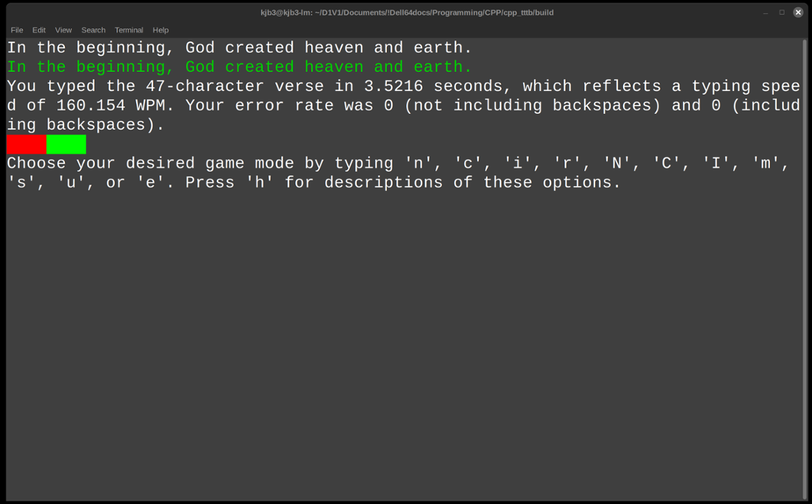Open the Terminal menu
Screen dimensions: 812x504
tap(128, 30)
